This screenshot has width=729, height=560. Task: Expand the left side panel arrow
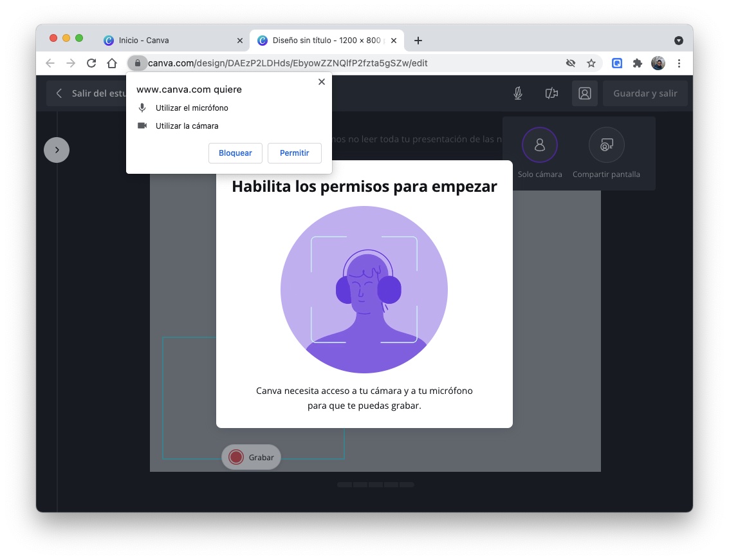57,150
